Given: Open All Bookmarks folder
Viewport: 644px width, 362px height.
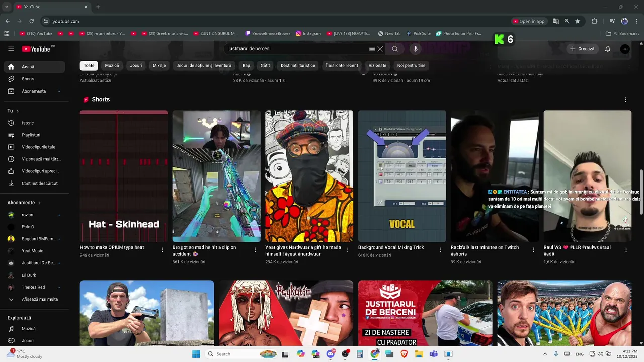Looking at the screenshot, I should click(x=622, y=34).
